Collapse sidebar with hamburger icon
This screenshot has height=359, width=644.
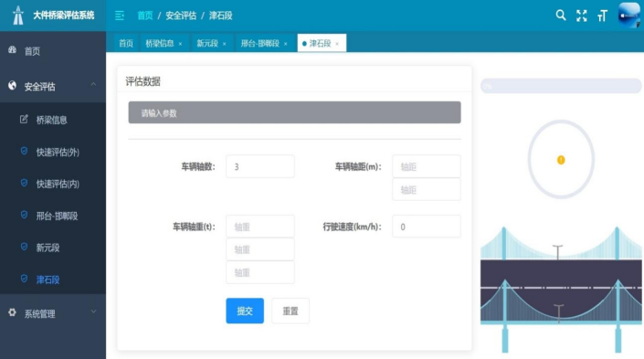(x=120, y=16)
